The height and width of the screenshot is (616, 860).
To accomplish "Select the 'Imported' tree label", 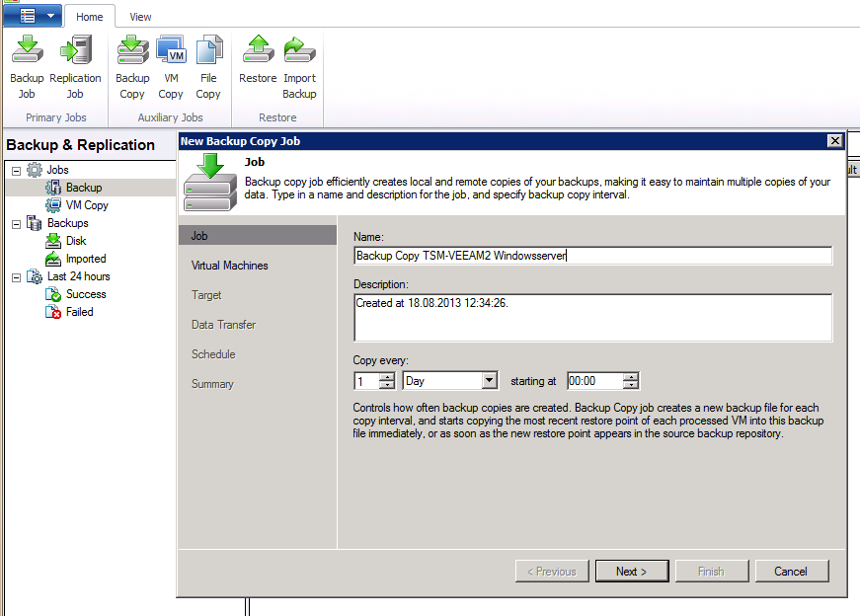I will point(86,259).
